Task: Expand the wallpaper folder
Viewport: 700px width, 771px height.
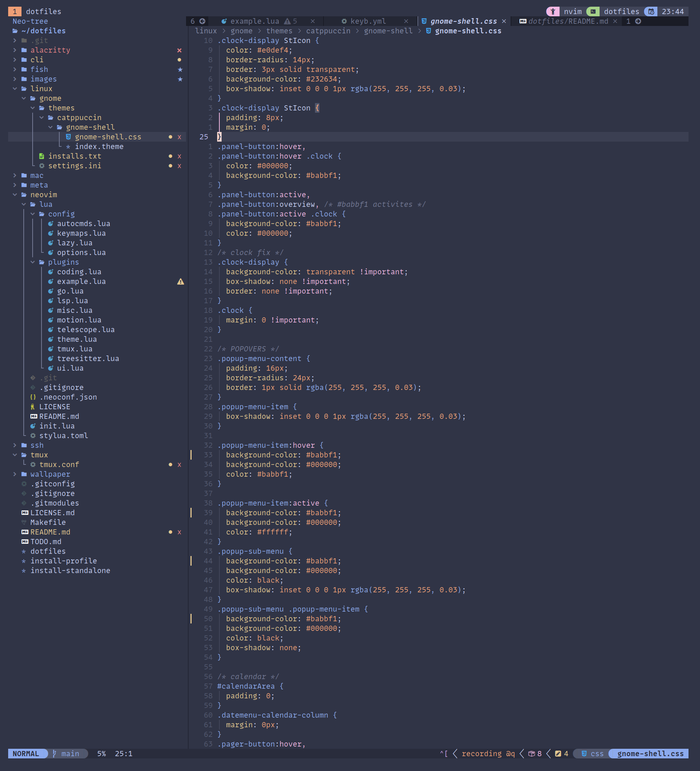Action: click(14, 474)
